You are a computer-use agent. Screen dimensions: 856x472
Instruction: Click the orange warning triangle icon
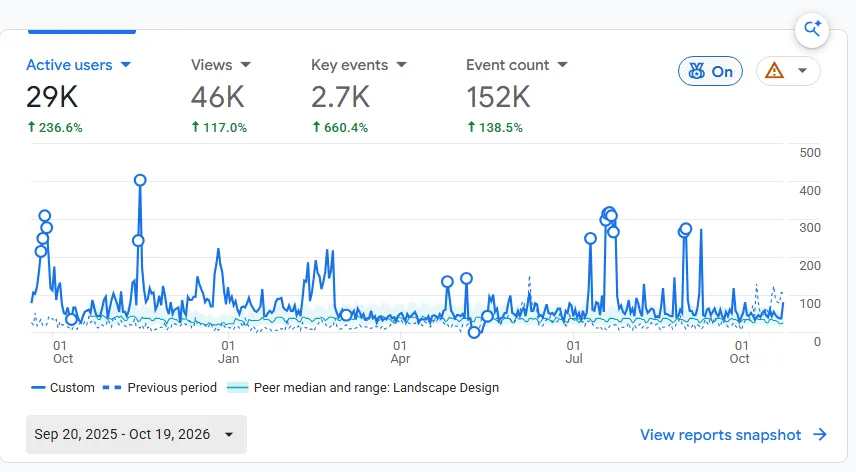774,71
